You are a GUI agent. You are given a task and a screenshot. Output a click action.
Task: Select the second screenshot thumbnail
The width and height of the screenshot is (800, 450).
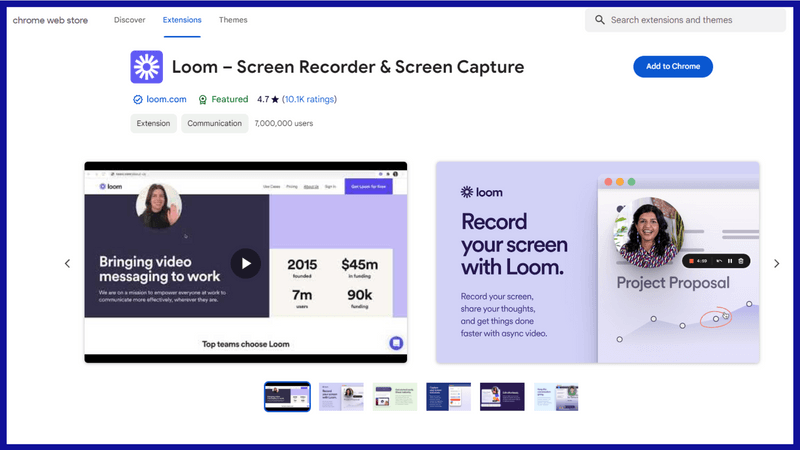tap(341, 397)
